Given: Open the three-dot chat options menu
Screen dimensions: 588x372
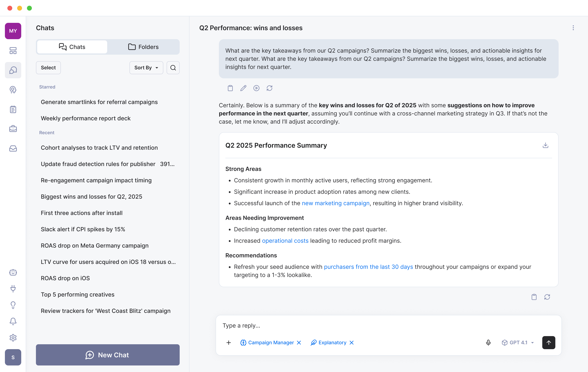Looking at the screenshot, I should [x=573, y=28].
